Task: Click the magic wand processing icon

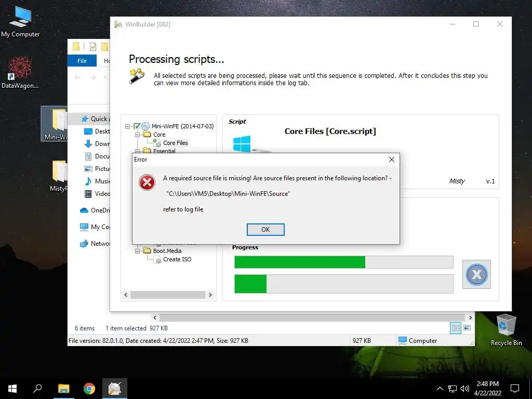Action: coord(137,76)
